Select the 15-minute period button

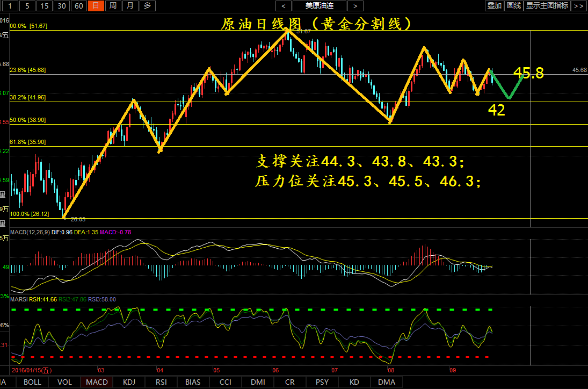[x=45, y=6]
